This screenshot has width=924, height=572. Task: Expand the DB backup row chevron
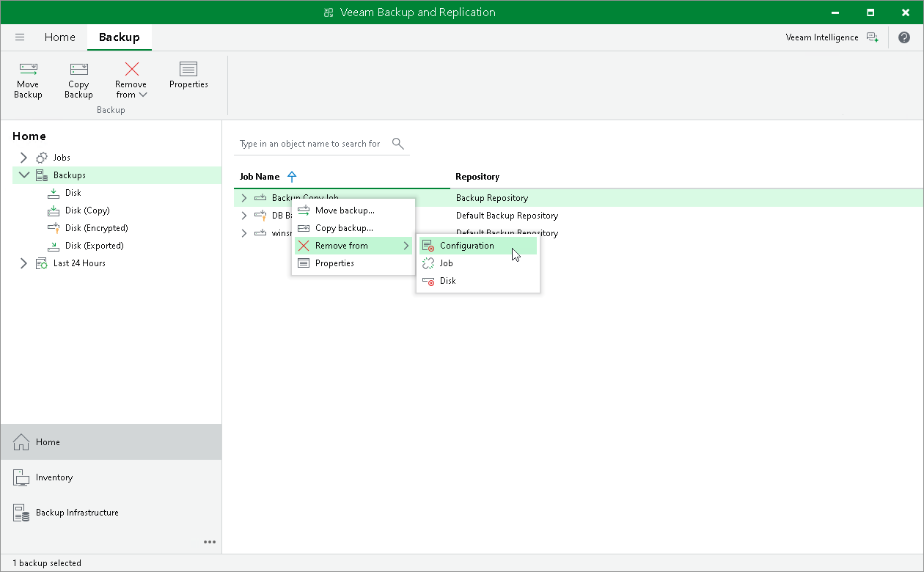coord(244,216)
